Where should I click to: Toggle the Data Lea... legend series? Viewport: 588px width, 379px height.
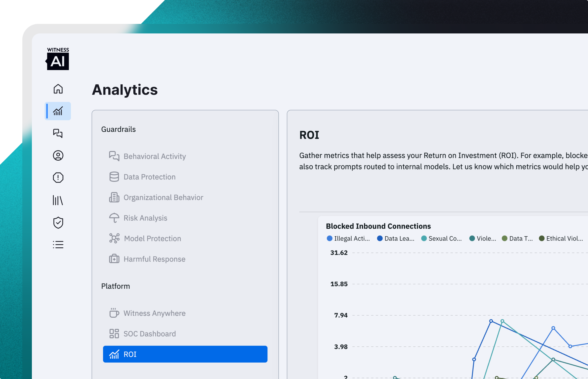point(396,238)
